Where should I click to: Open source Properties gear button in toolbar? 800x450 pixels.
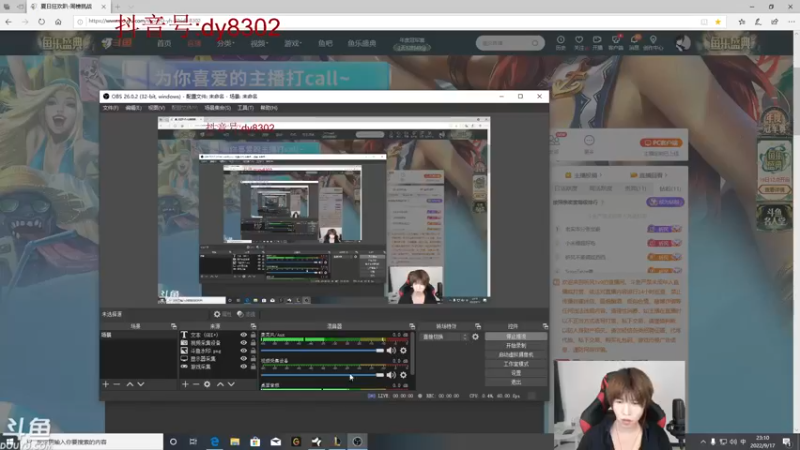tap(222, 314)
